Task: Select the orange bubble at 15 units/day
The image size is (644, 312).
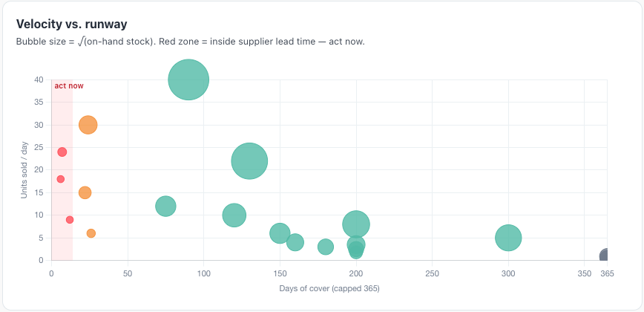Action: (x=85, y=192)
